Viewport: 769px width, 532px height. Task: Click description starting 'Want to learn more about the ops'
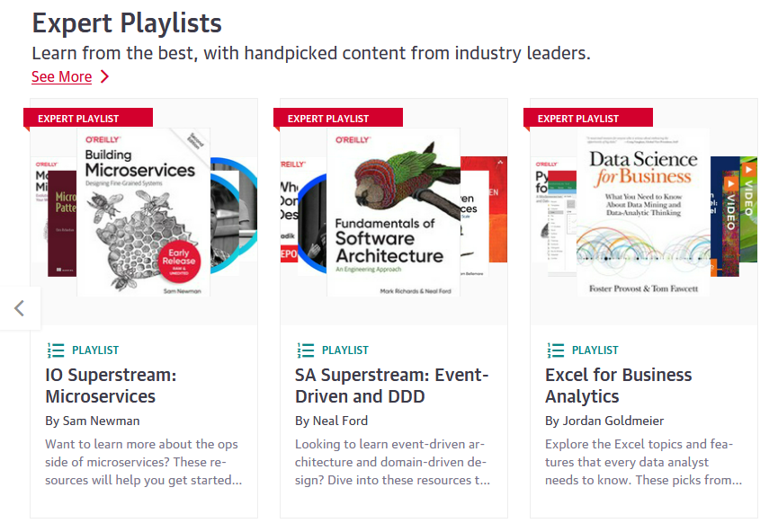click(x=143, y=462)
